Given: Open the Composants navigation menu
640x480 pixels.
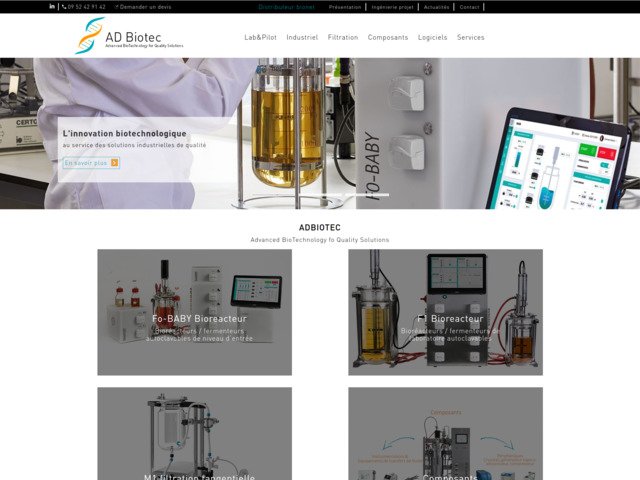Looking at the screenshot, I should [x=388, y=37].
